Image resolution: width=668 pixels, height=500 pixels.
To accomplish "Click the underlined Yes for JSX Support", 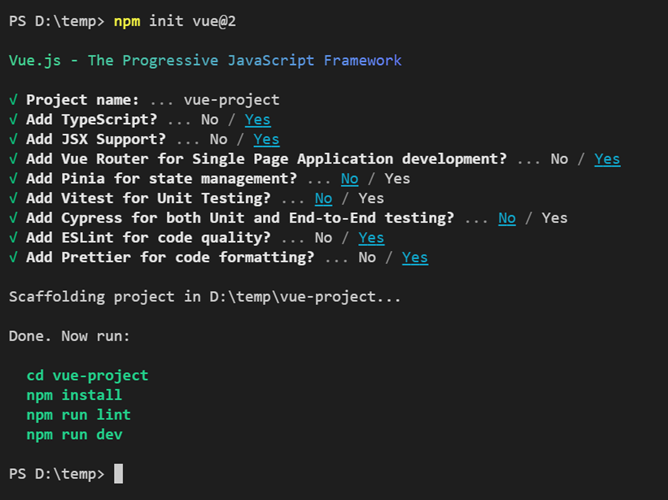I will click(266, 139).
